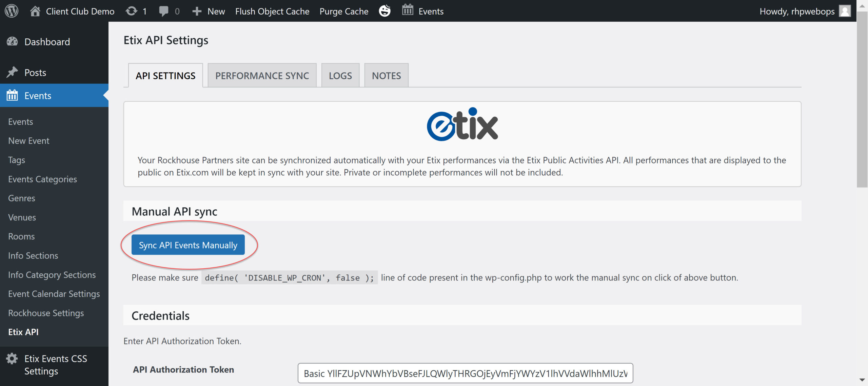Click the smiley face icon in admin bar
This screenshot has width=868, height=386.
[384, 11]
